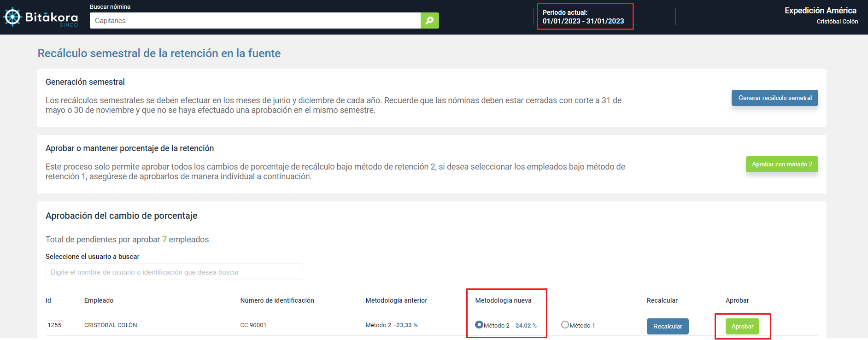Click employee name CRISTÓBAL COLÓN

coord(111,325)
